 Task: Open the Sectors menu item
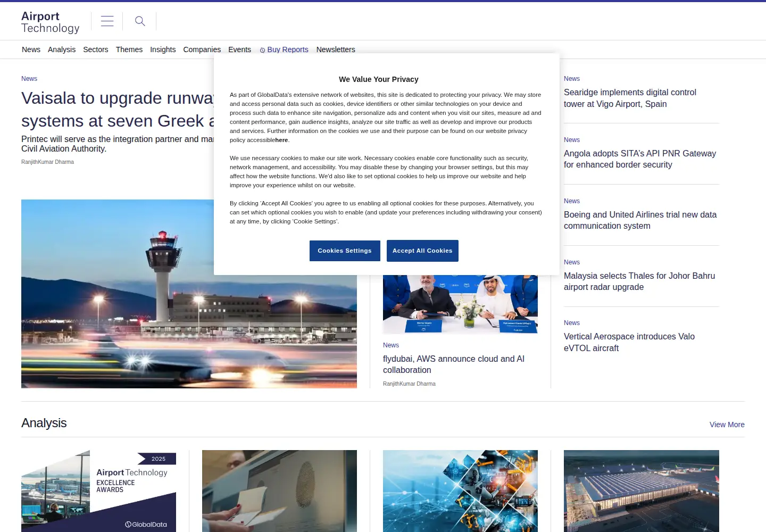[x=96, y=49]
